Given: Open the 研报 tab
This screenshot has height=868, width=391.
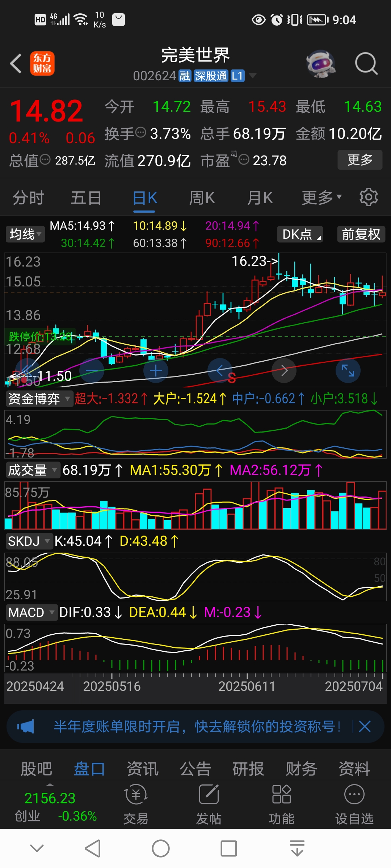Looking at the screenshot, I should (248, 769).
